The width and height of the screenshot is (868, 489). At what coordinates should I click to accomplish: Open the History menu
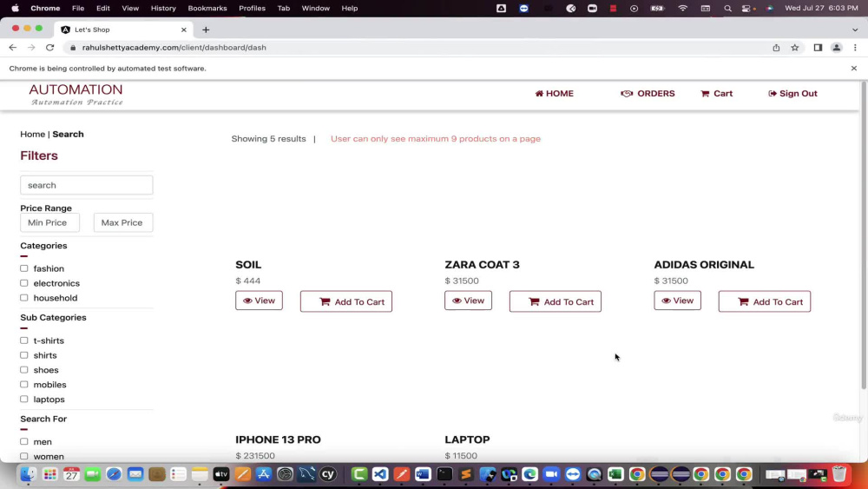[x=163, y=9]
